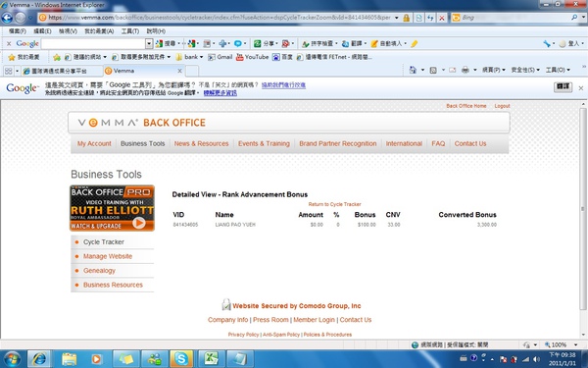
Task: Open the IE Safety menu dropdown
Action: (x=525, y=70)
